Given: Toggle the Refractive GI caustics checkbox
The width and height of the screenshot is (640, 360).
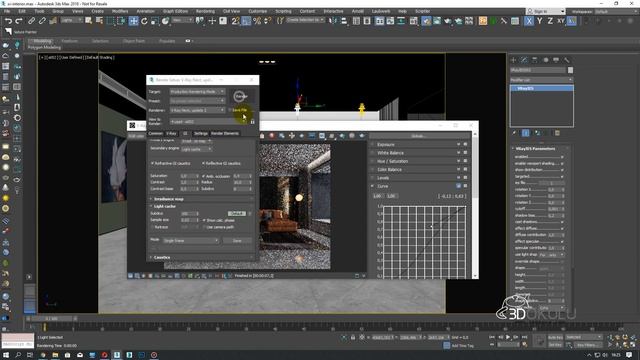Looking at the screenshot, I should click(x=153, y=163).
